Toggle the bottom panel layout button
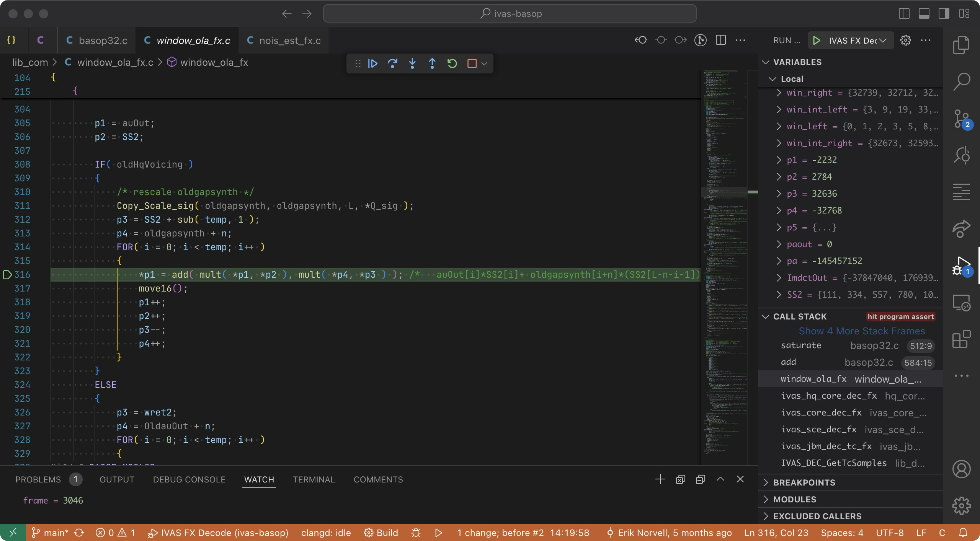The image size is (980, 541). pyautogui.click(x=924, y=14)
